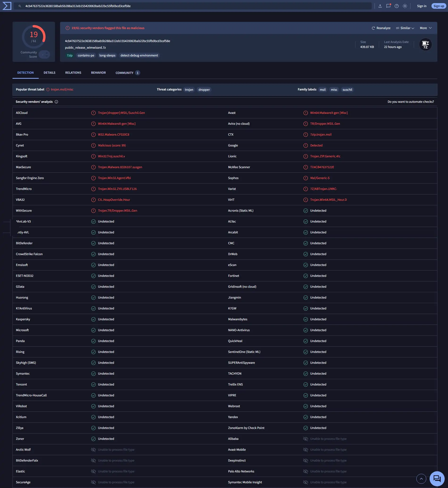The height and width of the screenshot is (488, 448).
Task: Click the checkmark icon in the Malwarebytes row
Action: (x=305, y=319)
